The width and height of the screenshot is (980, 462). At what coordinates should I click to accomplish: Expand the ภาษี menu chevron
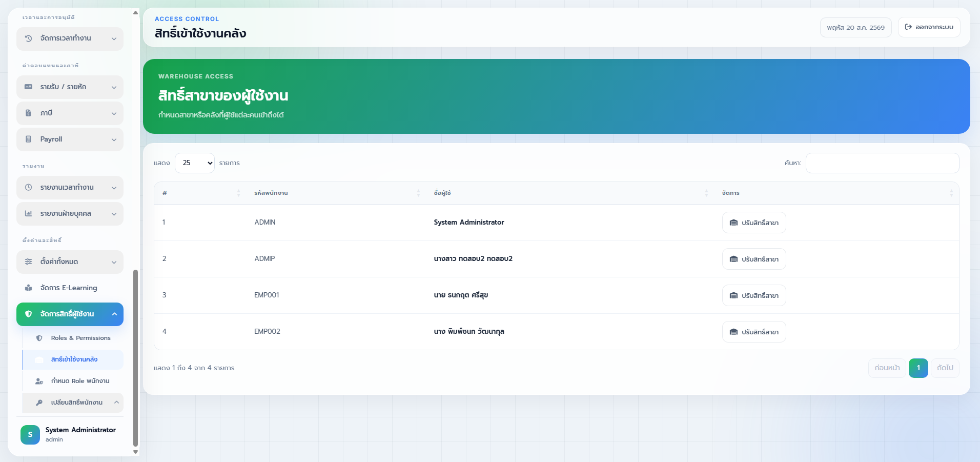tap(114, 114)
